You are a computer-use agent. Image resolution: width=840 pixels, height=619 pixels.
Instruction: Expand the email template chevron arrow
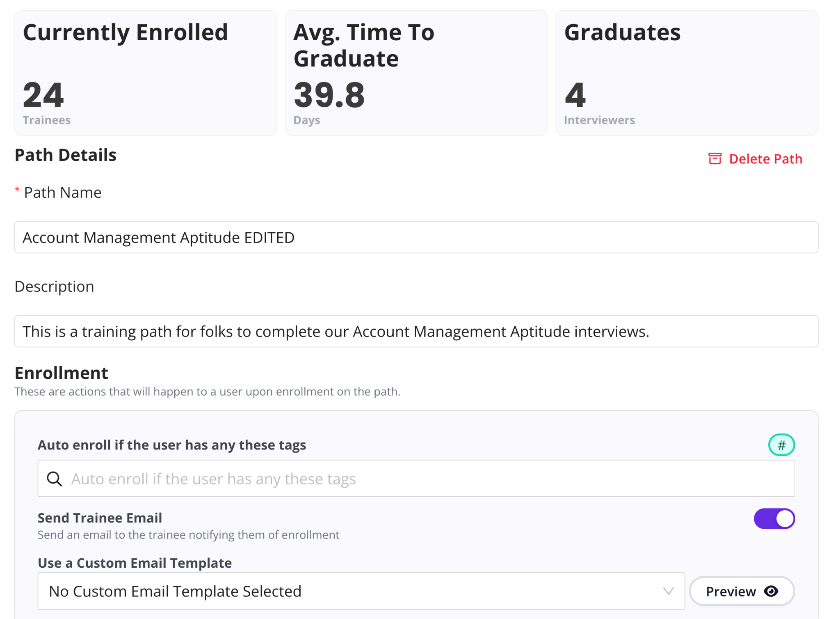tap(669, 591)
